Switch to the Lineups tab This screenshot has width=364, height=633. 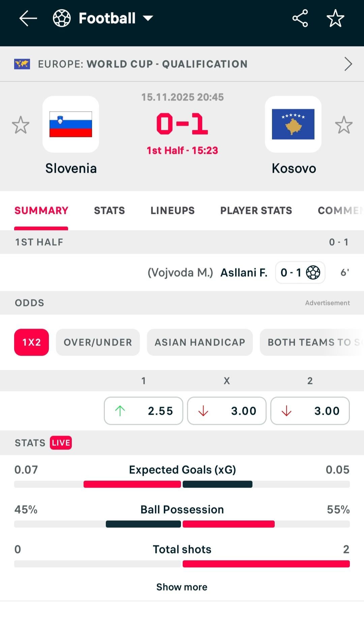[172, 211]
